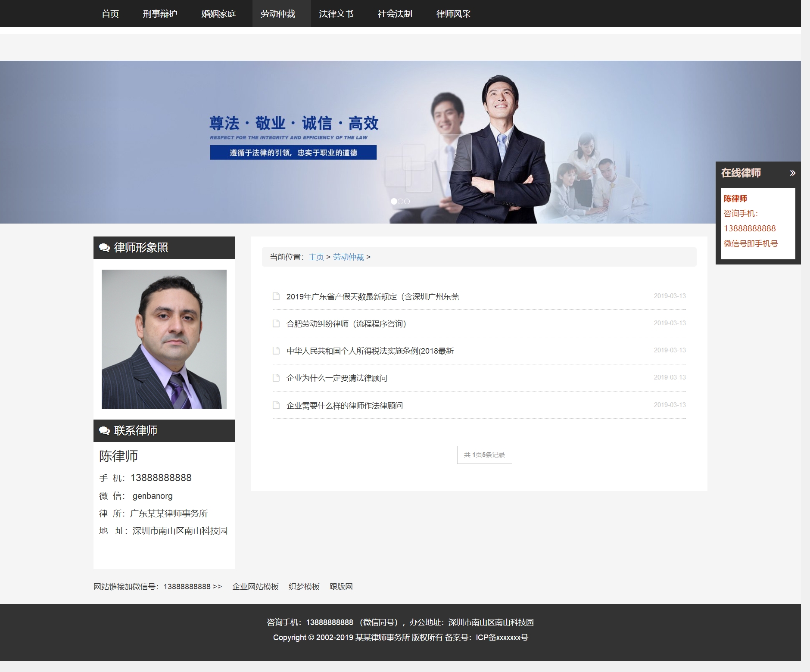The image size is (810, 672).
Task: Click the 在线律师 panel title
Action: tap(741, 173)
